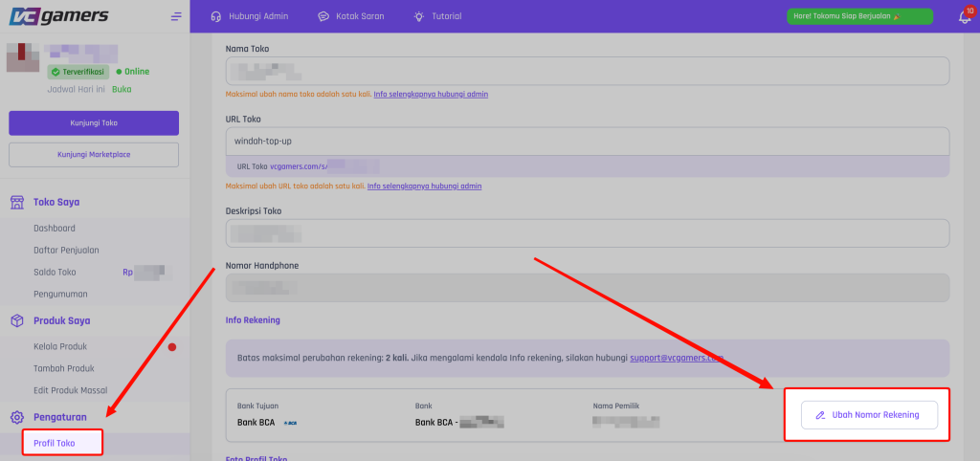
Task: Click the Ubah Nomor Rekening button
Action: point(868,415)
